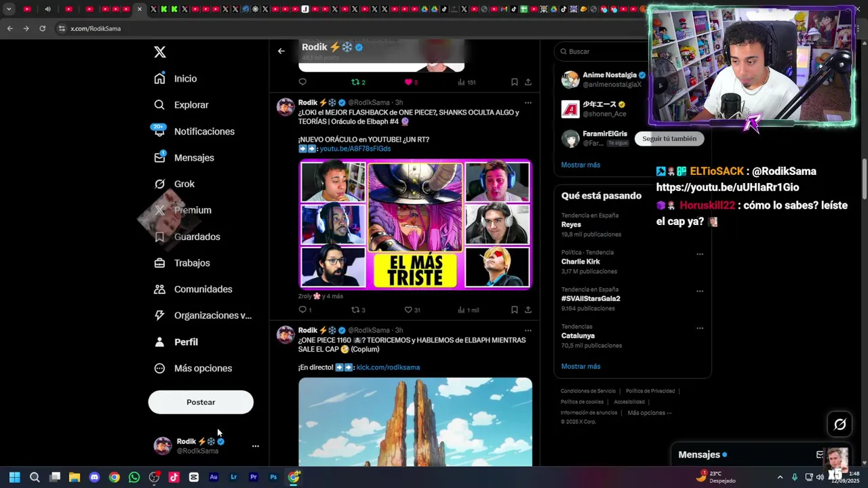The image size is (868, 488).
Task: Open the EL MÁS TRISTE thumbnail image
Action: click(x=416, y=224)
